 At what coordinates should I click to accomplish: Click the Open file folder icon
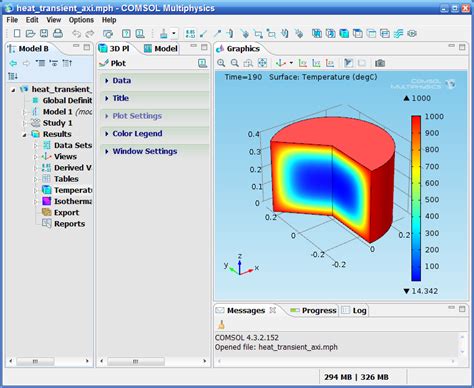point(30,33)
